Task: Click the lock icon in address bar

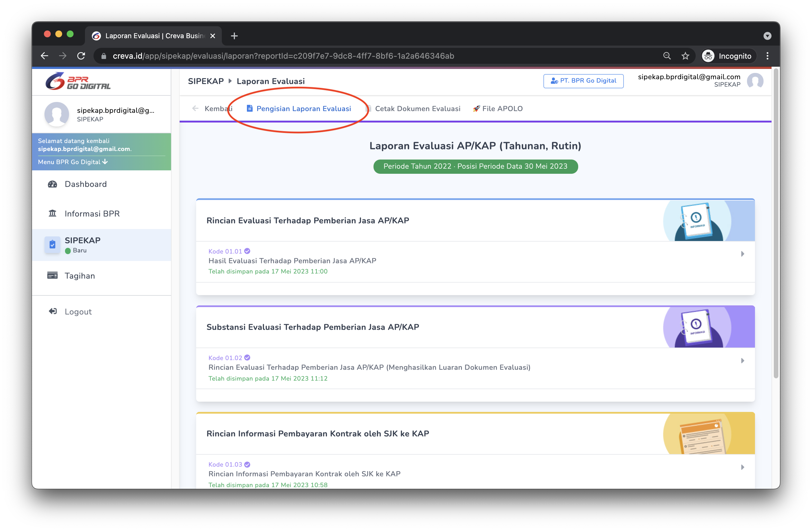Action: pyautogui.click(x=104, y=56)
